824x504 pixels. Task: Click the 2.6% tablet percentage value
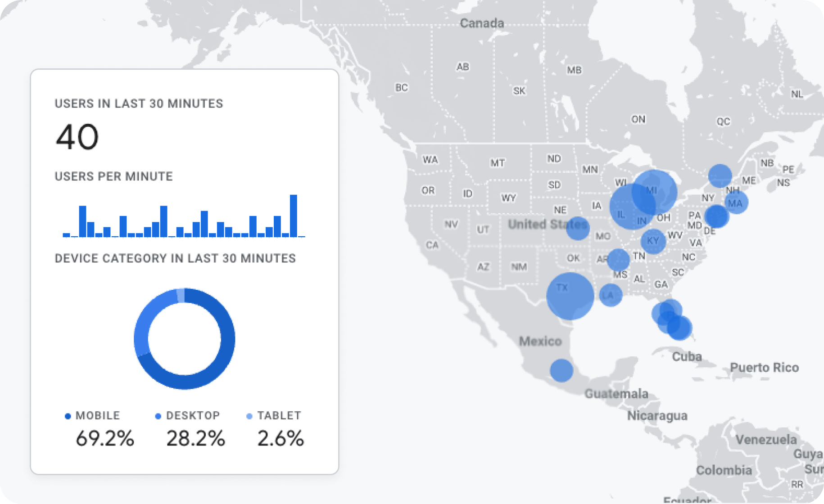coord(280,438)
